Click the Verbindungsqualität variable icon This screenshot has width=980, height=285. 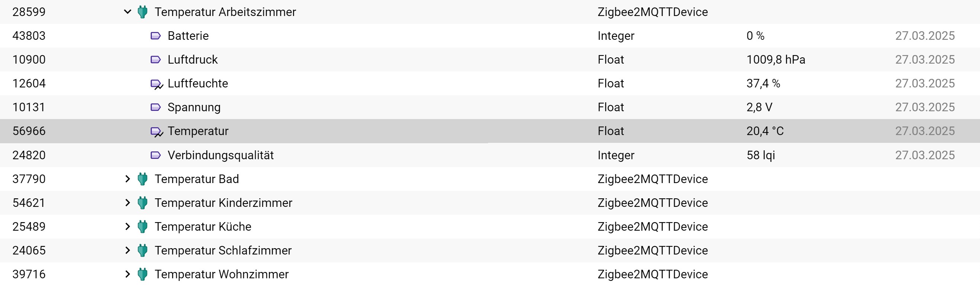pyautogui.click(x=156, y=155)
